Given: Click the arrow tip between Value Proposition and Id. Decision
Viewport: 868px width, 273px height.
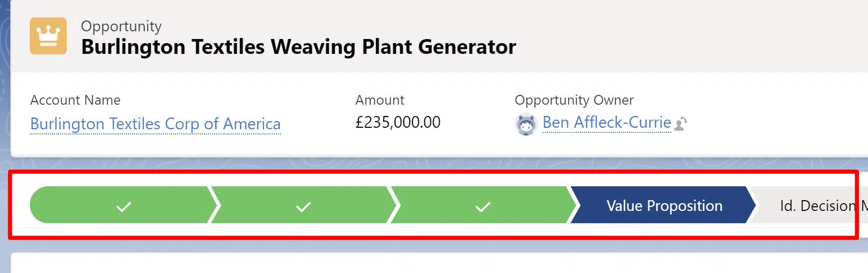Looking at the screenshot, I should (753, 205).
